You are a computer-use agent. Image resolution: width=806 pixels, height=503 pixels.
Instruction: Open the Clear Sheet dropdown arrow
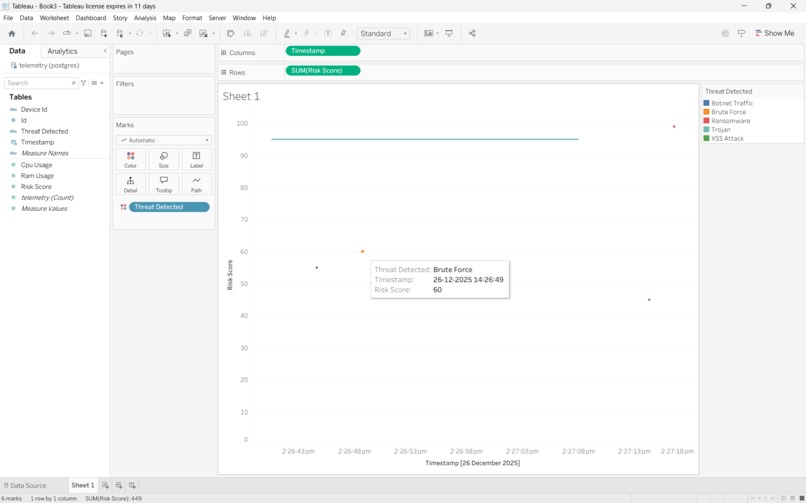pos(213,33)
